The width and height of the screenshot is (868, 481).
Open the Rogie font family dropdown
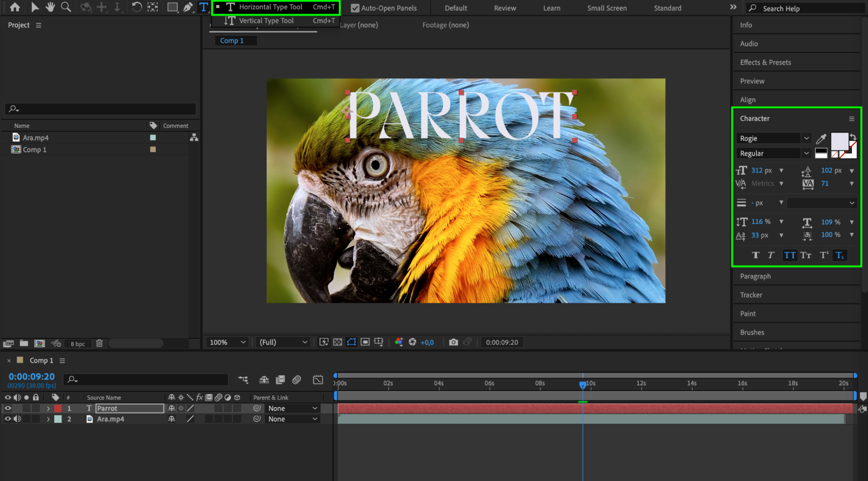coord(806,138)
